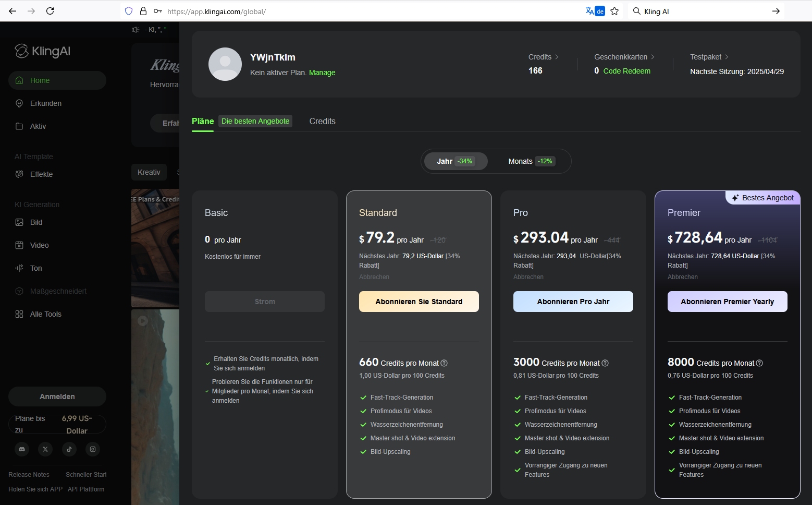The width and height of the screenshot is (812, 505).
Task: Open Effekte in the sidebar
Action: coord(57,174)
